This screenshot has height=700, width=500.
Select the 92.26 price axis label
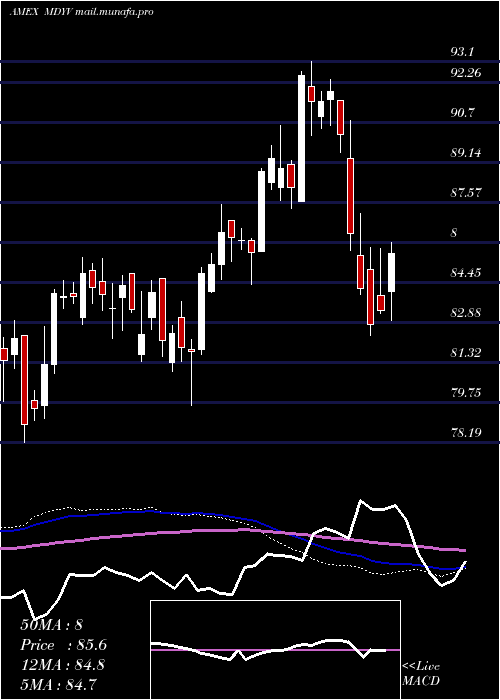pos(466,73)
